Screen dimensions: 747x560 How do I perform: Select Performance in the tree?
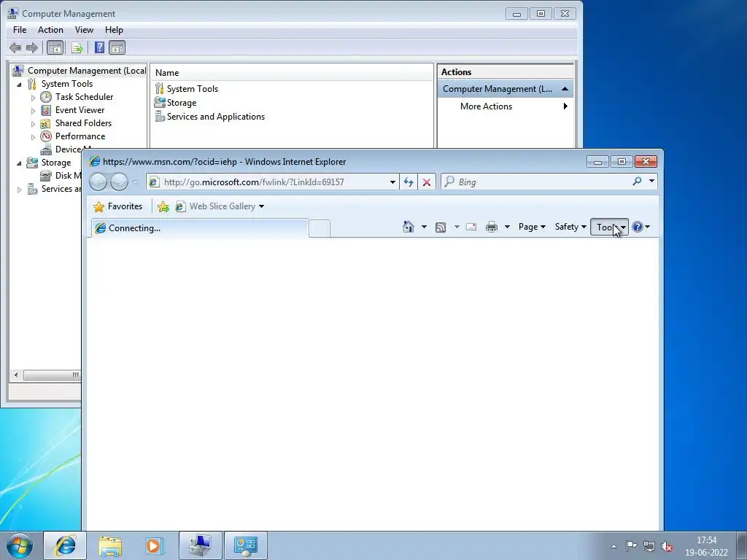[80, 136]
